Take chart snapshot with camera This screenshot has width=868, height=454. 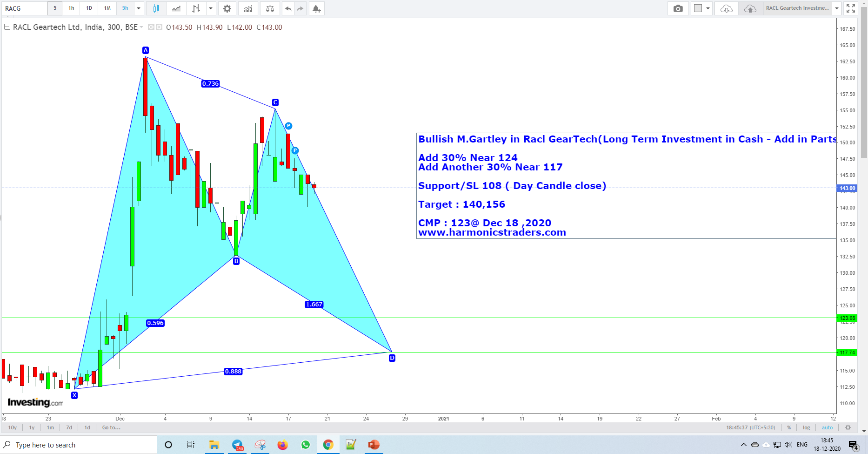pyautogui.click(x=678, y=8)
